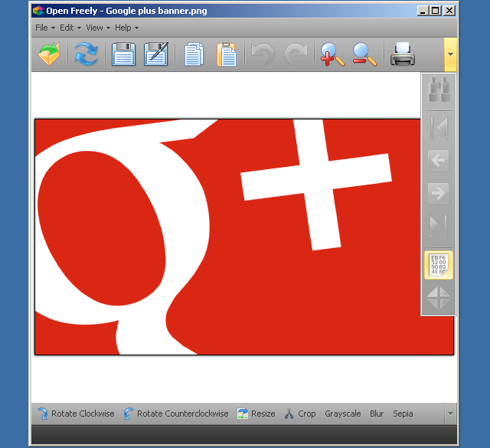Open the File menu

click(45, 28)
